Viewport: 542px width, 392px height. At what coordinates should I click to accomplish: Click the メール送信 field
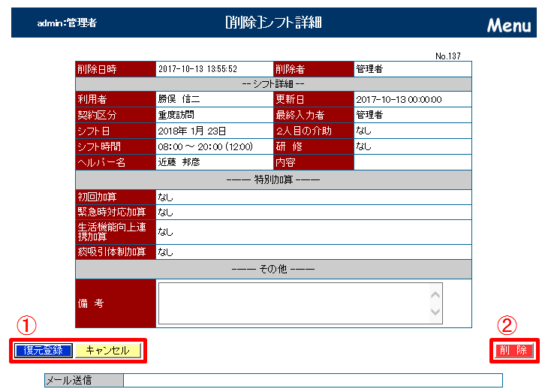[312, 380]
